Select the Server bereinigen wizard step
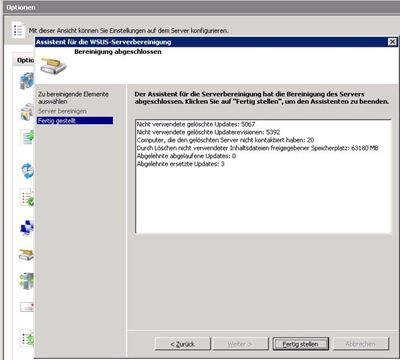The width and height of the screenshot is (400, 360). tap(62, 111)
